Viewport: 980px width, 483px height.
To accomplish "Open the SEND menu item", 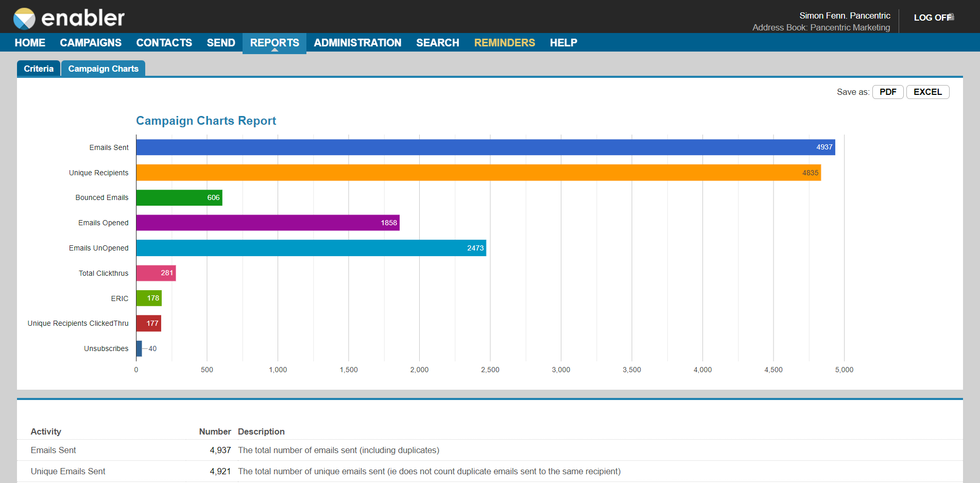I will [221, 43].
